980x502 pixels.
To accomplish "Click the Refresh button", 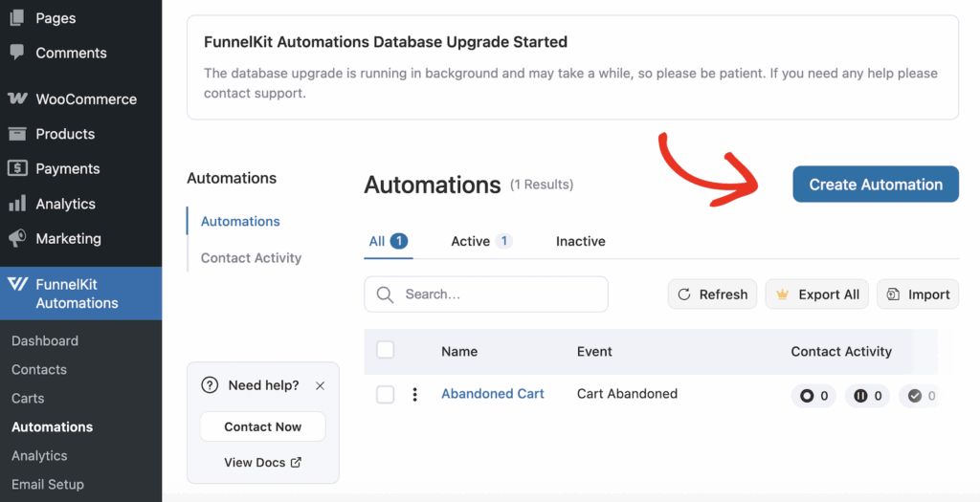I will [712, 295].
